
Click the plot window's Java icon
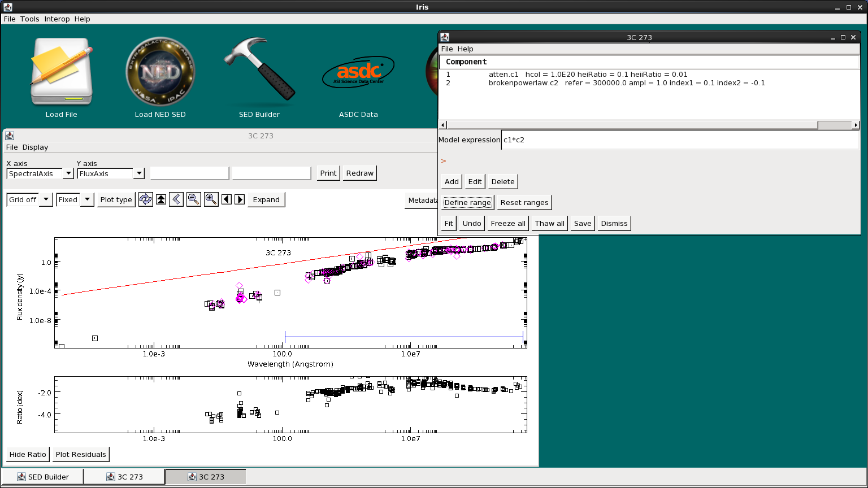click(10, 136)
